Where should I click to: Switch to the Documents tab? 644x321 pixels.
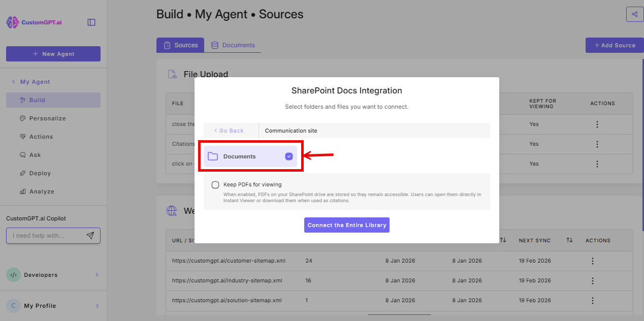tap(233, 45)
